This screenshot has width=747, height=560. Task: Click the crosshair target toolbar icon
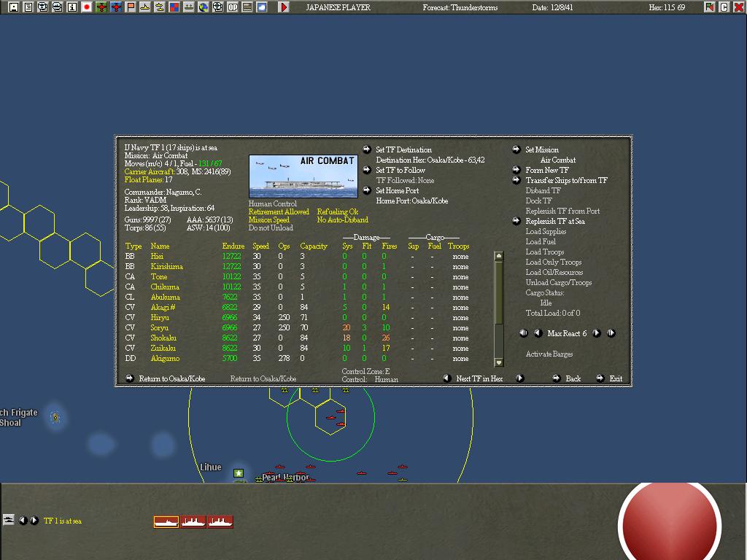tap(217, 7)
